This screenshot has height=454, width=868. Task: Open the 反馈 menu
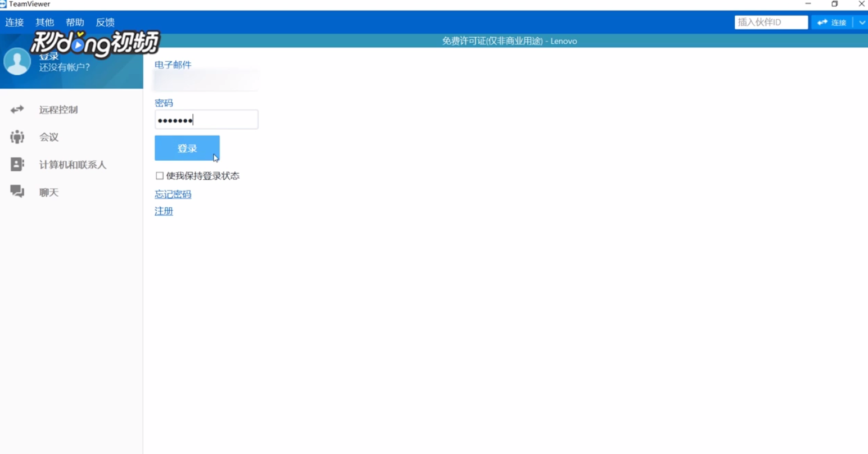coord(105,22)
